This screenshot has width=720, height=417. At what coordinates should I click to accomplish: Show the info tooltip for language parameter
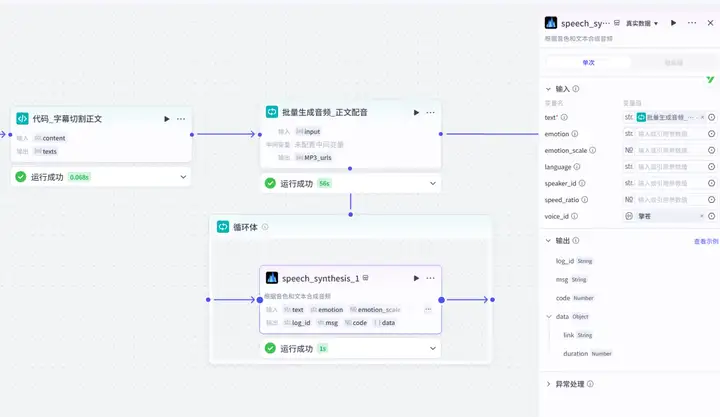point(577,167)
